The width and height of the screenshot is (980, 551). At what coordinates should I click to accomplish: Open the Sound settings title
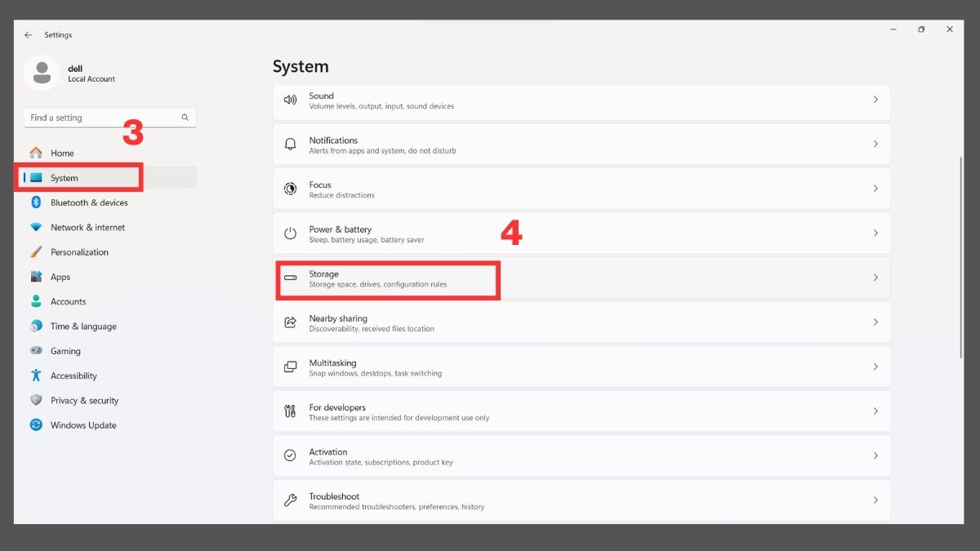coord(322,96)
